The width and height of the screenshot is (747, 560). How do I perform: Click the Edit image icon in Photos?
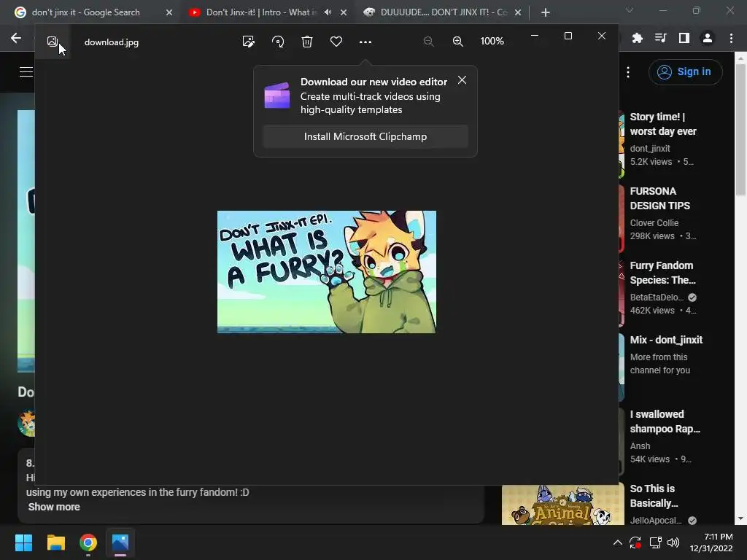pyautogui.click(x=248, y=42)
